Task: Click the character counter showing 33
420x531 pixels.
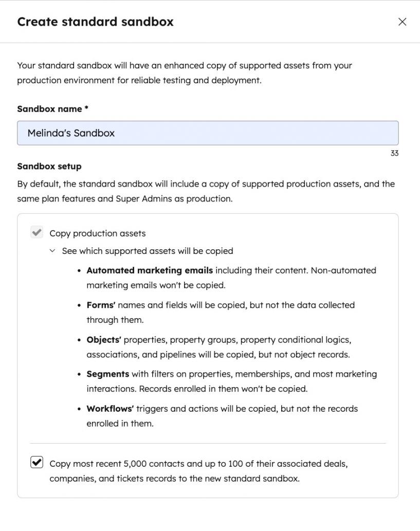Action: coord(394,153)
